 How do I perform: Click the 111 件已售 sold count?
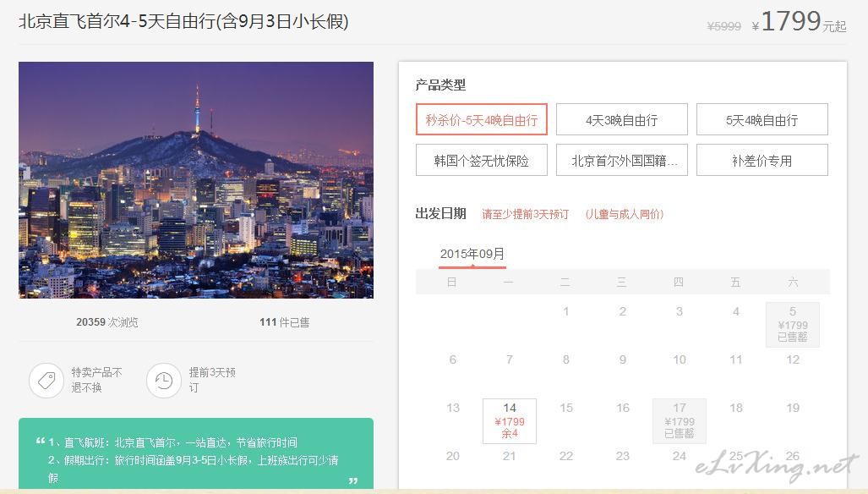[285, 321]
